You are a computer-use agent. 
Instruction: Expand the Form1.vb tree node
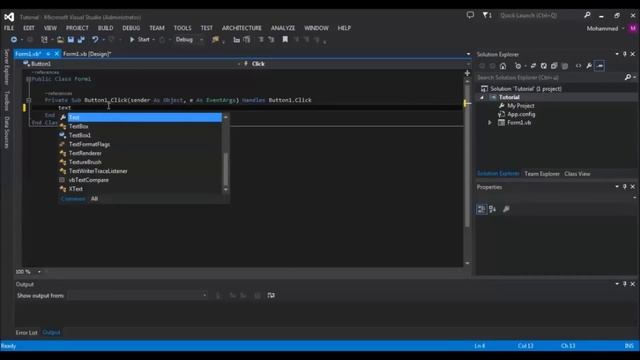490,123
